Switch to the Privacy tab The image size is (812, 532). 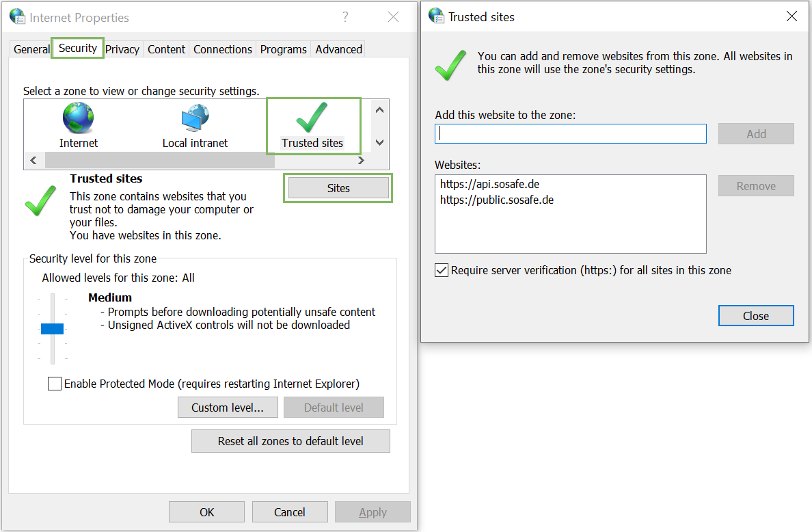[122, 49]
